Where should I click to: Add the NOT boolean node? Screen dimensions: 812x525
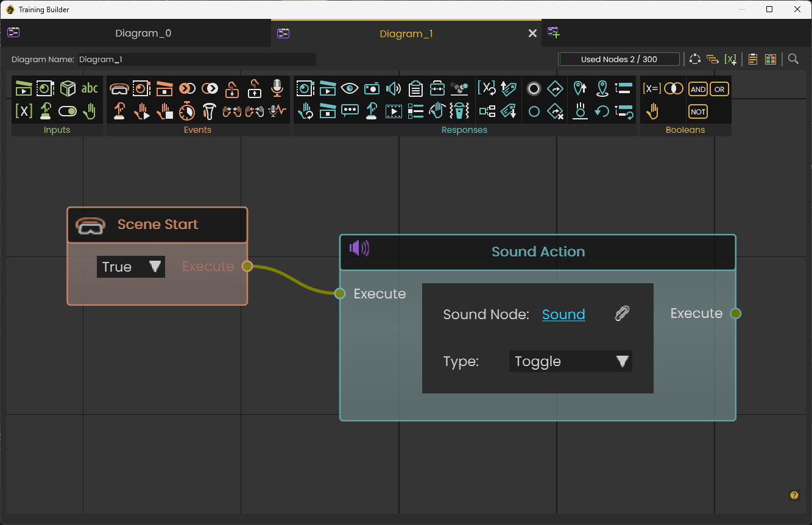pos(698,111)
